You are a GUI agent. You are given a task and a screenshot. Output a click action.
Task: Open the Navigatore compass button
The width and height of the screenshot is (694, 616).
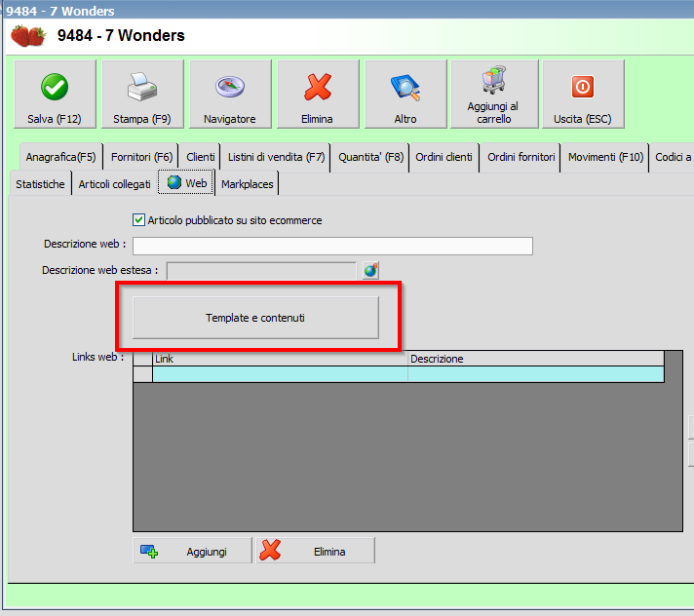point(230,95)
